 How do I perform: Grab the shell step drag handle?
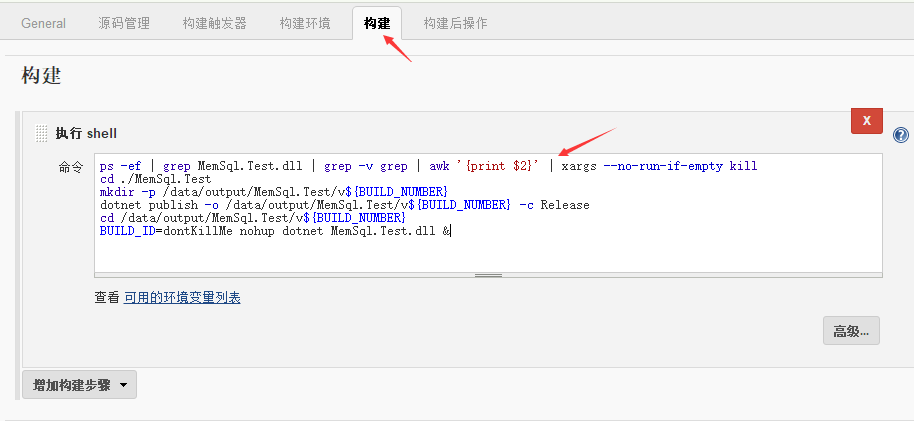(x=41, y=134)
